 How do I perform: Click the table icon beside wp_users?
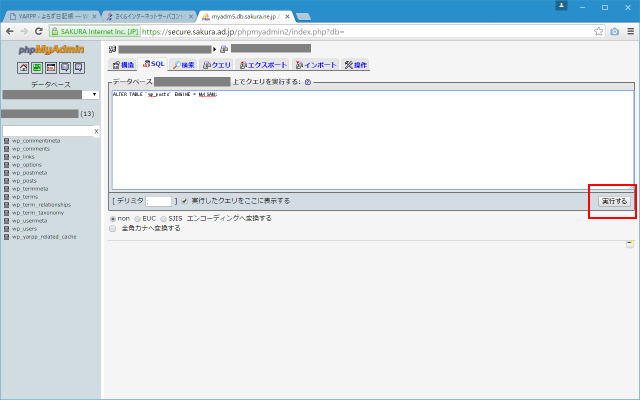tap(6, 229)
